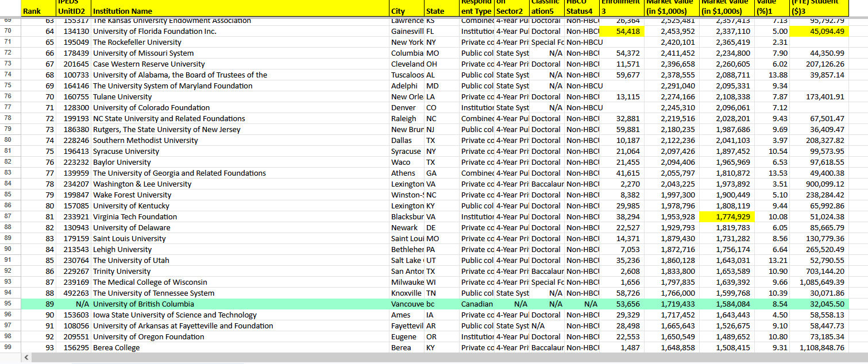Viewport: 868px width, 364px height.
Task: Click IPEDS ID cell 195049
Action: point(73,42)
